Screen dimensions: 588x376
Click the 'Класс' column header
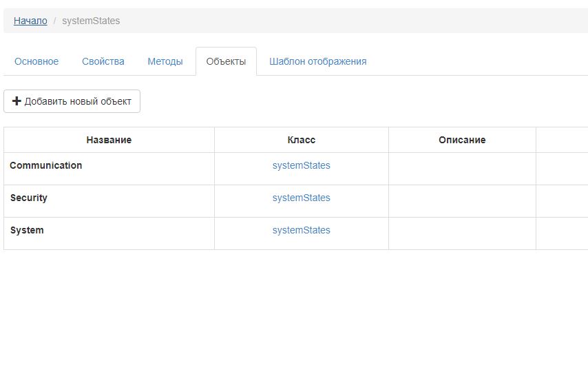(302, 140)
